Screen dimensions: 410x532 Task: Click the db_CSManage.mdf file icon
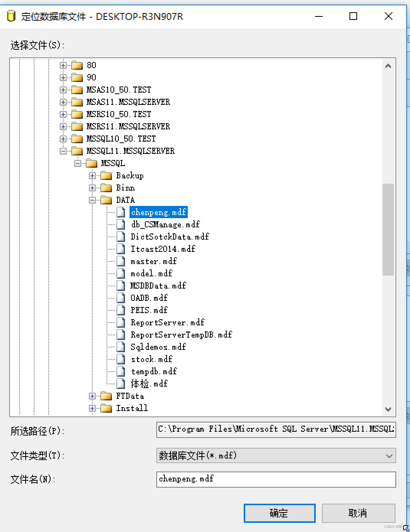pos(121,224)
